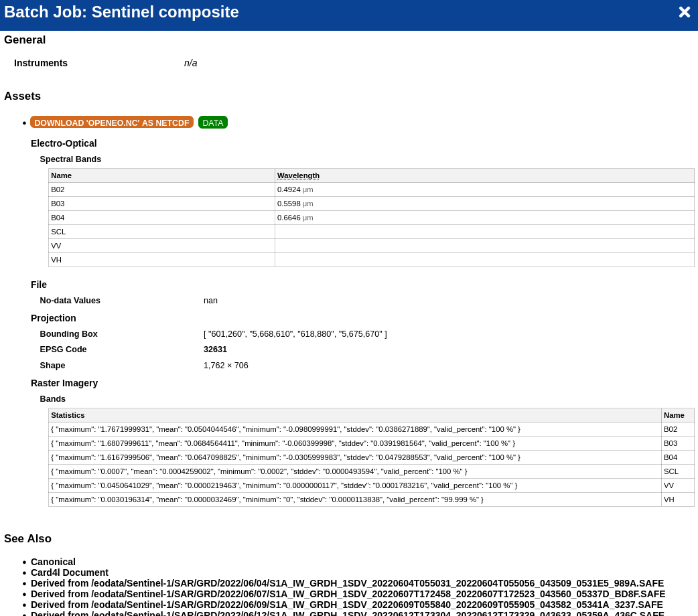Close the Batch Job details panel
Viewport: 698px width, 616px height.
[x=685, y=12]
